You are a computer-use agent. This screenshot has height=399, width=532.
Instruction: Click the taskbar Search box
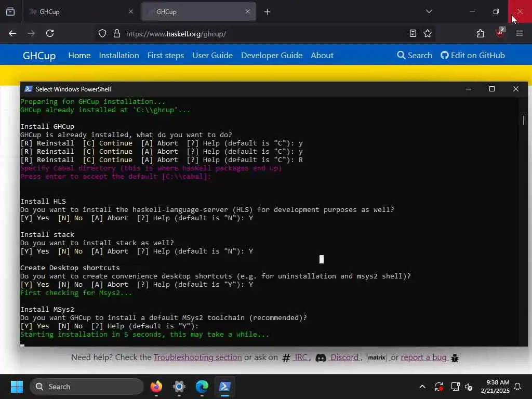(x=87, y=387)
